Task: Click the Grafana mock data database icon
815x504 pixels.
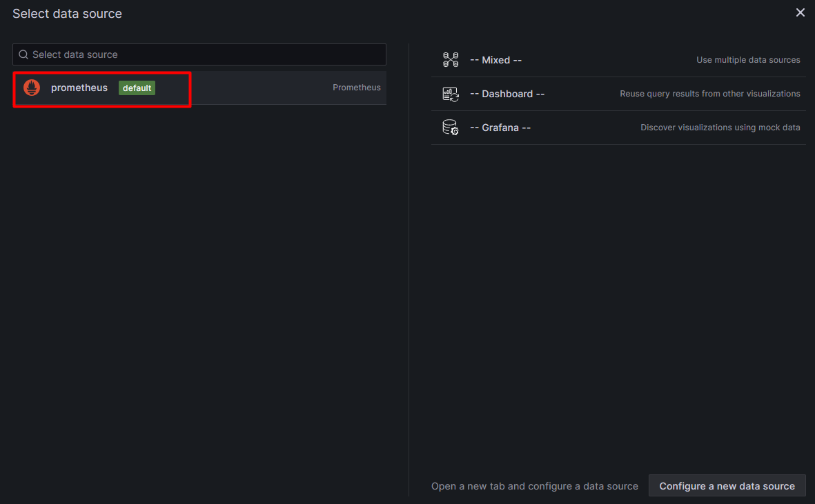Action: (451, 128)
